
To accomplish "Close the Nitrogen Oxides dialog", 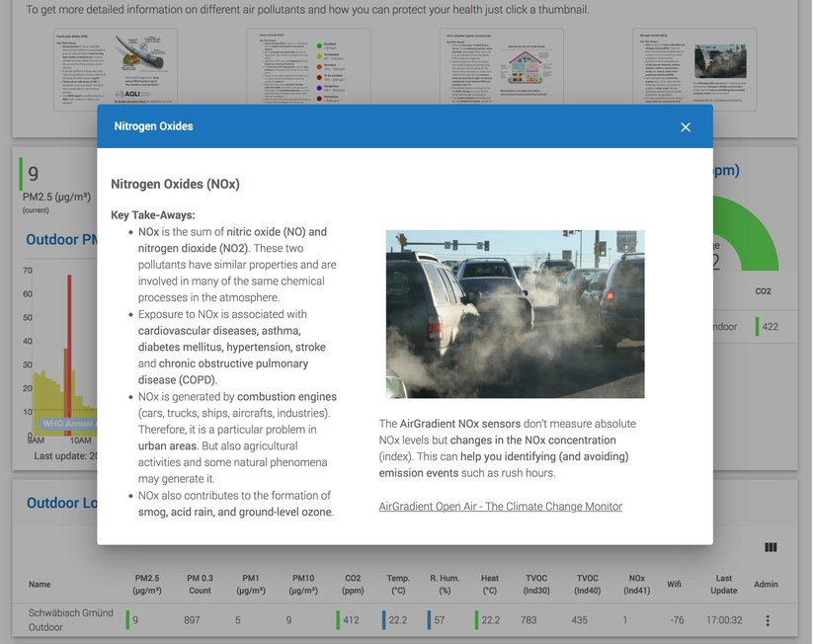I will click(685, 127).
